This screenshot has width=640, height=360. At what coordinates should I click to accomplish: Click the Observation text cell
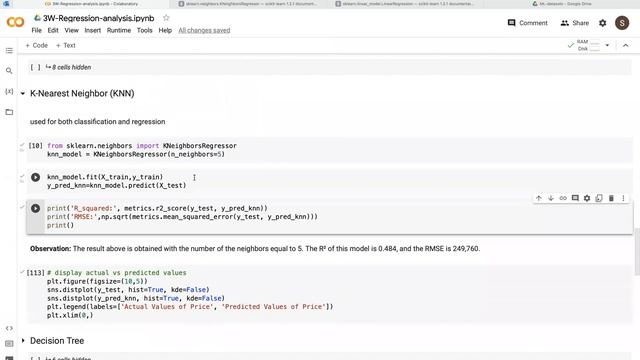coord(255,249)
